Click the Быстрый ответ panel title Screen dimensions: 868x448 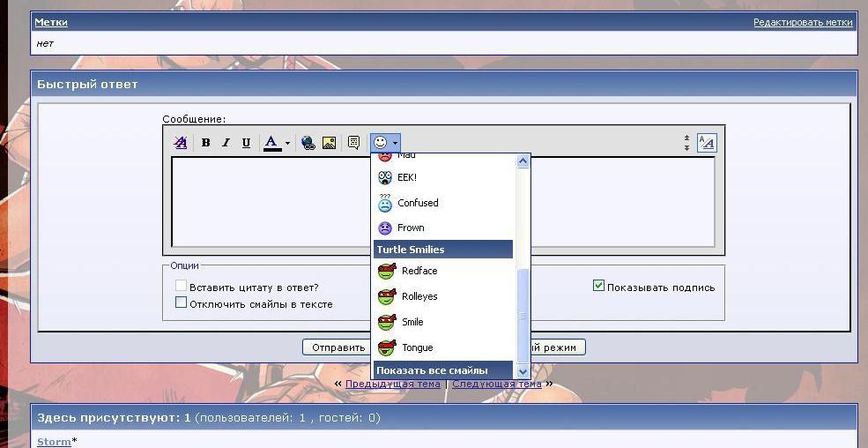tap(87, 84)
